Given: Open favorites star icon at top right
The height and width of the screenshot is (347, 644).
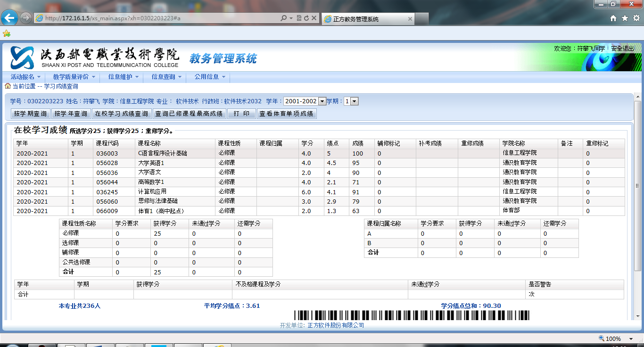Looking at the screenshot, I should tap(625, 18).
